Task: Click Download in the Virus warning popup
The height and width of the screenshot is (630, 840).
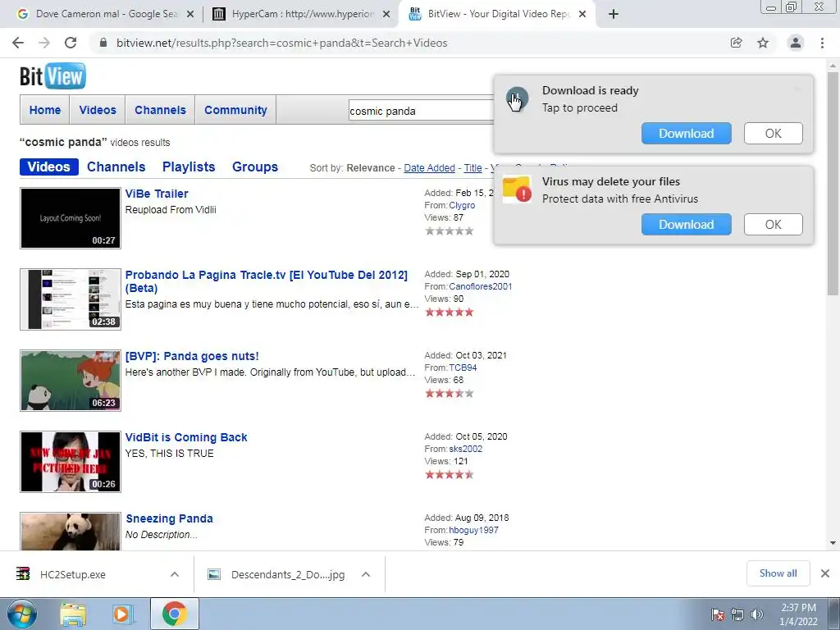Action: pyautogui.click(x=687, y=225)
